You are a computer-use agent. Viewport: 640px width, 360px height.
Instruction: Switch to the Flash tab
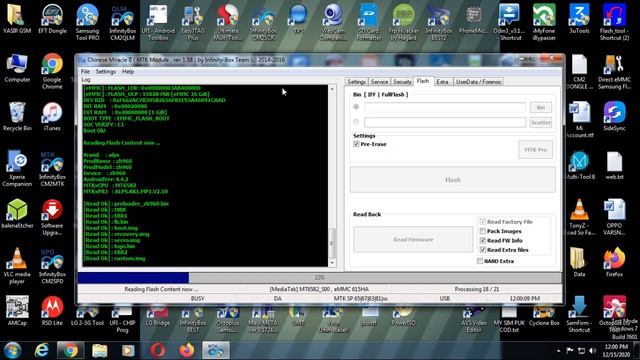click(x=423, y=81)
